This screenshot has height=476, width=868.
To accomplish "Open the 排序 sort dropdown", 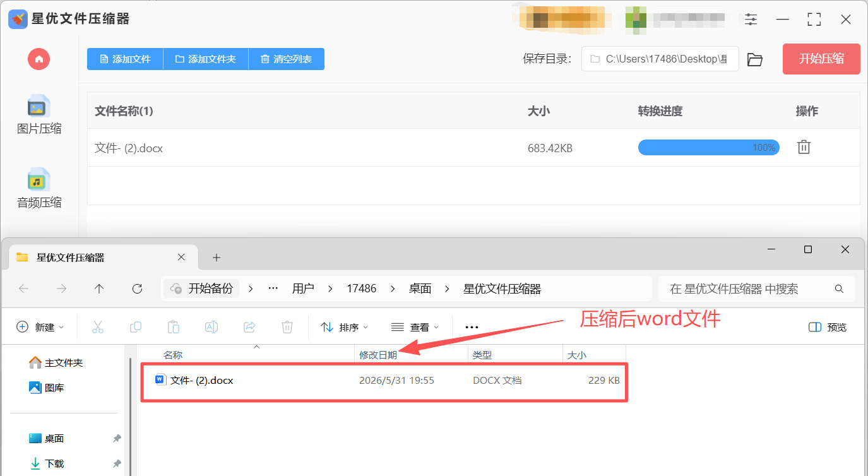I will coord(345,327).
